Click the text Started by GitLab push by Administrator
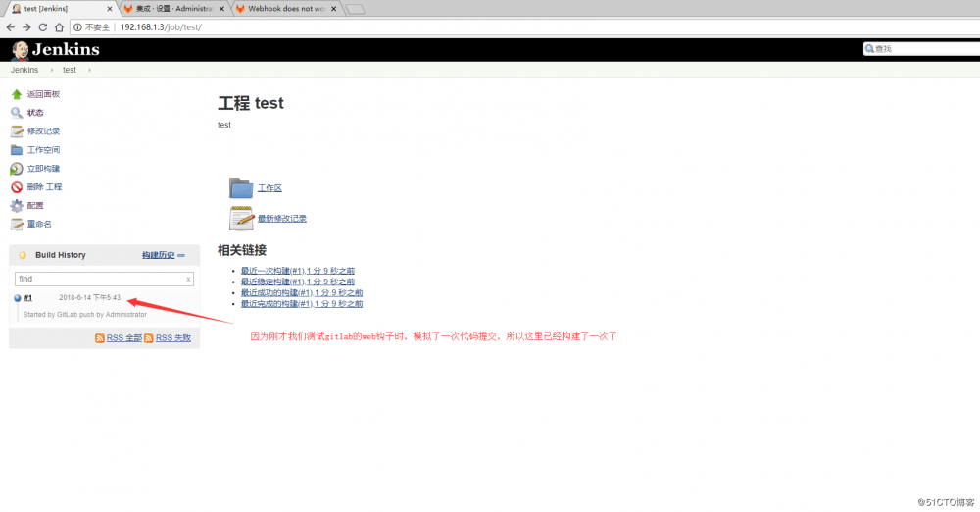The image size is (980, 512). (x=85, y=315)
